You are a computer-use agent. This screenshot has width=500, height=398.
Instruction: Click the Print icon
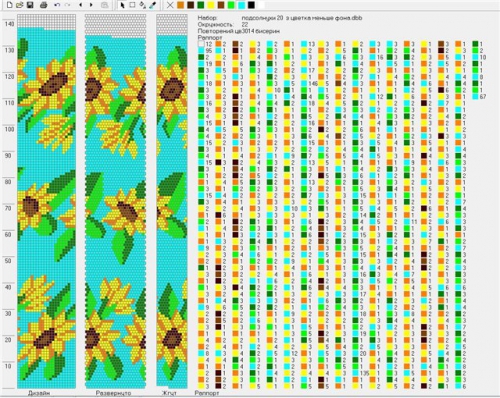[43, 5]
